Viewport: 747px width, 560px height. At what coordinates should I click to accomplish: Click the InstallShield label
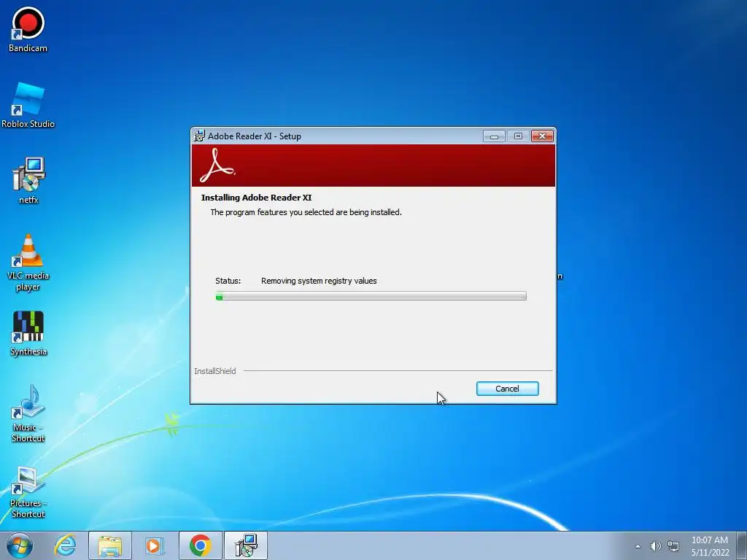215,371
